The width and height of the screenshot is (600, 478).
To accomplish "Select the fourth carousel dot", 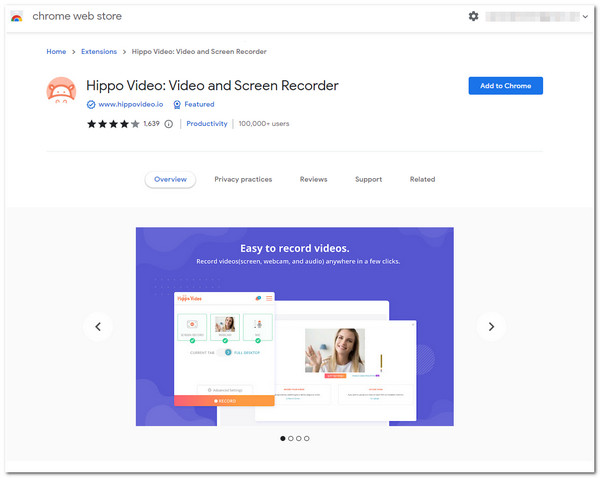I will click(x=307, y=438).
